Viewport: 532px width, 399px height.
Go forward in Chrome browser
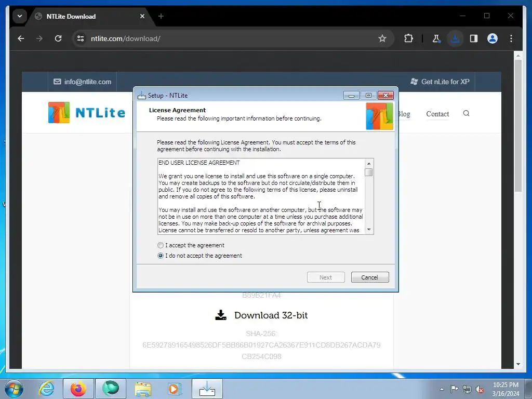(x=39, y=38)
